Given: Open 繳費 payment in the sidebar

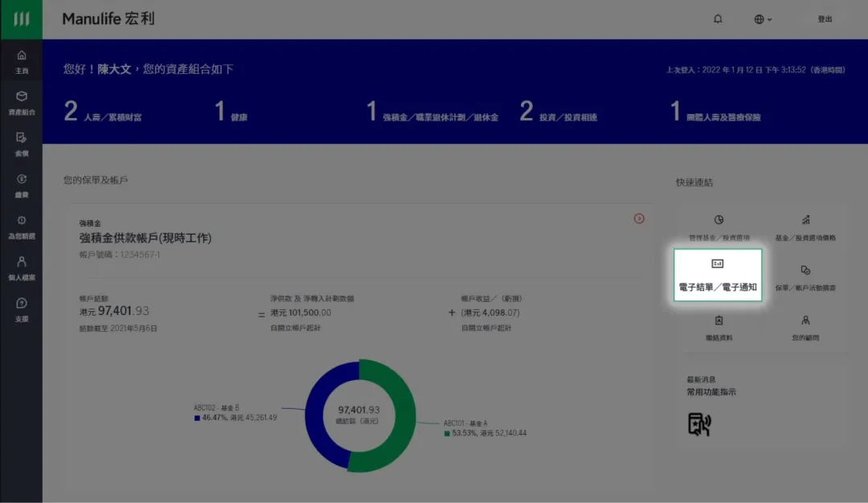Looking at the screenshot, I should pos(21,186).
